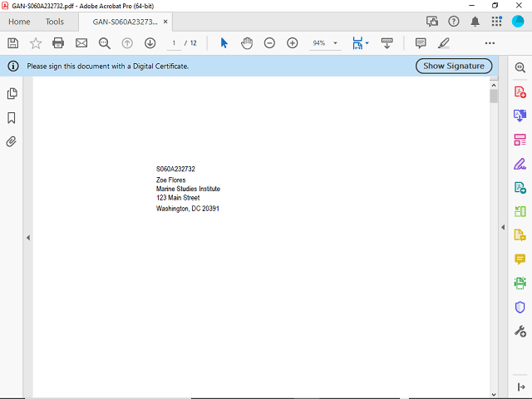Expand the fit page dropdown arrow
The height and width of the screenshot is (399, 532).
(x=367, y=43)
